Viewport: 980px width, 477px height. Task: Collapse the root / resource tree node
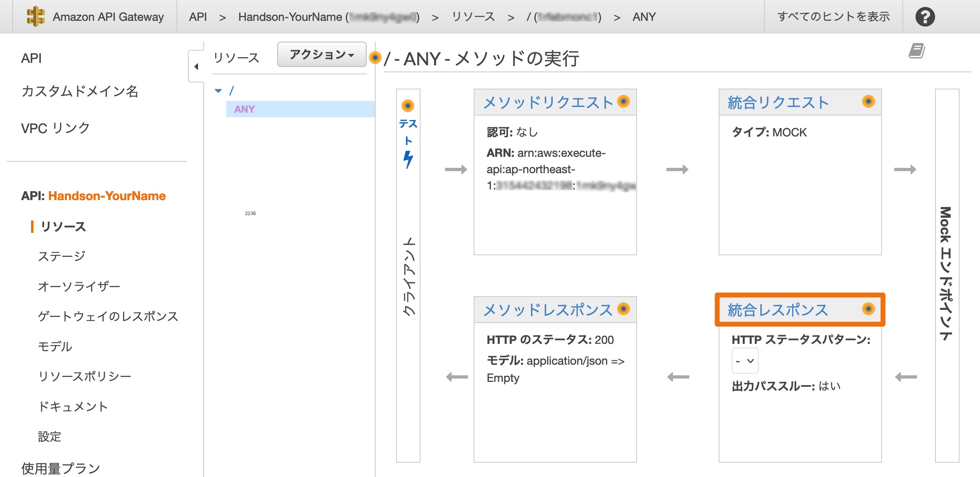coord(218,91)
